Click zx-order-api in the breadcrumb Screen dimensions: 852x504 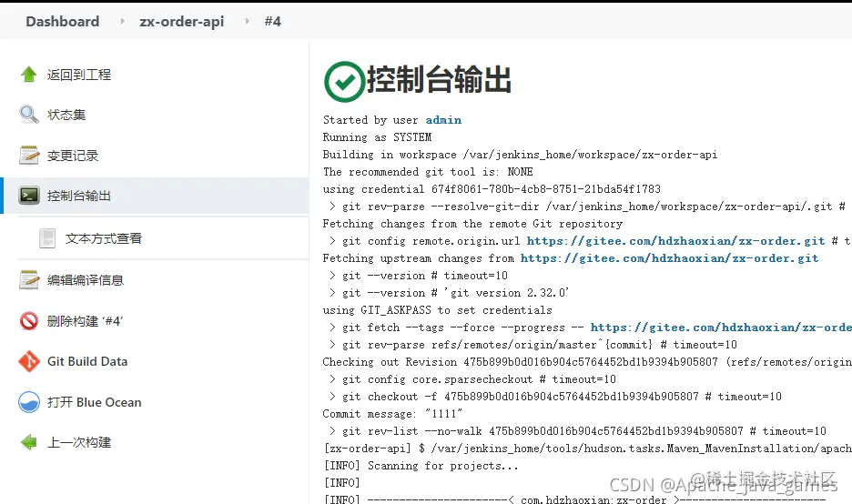181,21
